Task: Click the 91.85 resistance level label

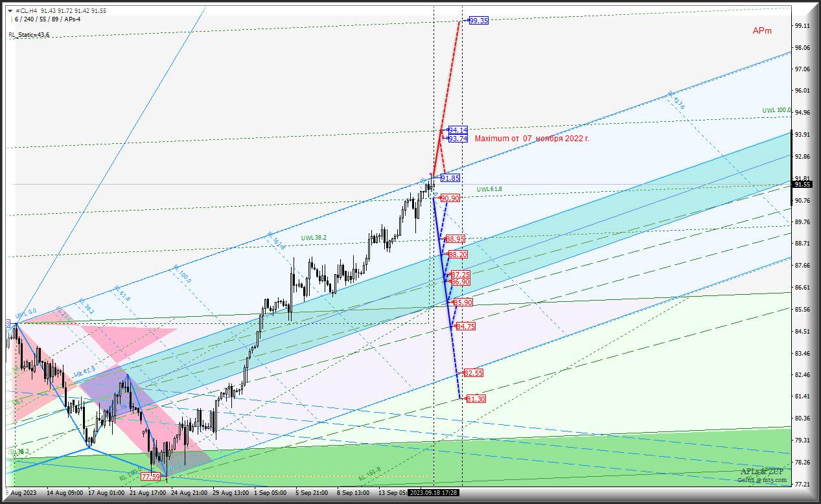Action: tap(450, 178)
